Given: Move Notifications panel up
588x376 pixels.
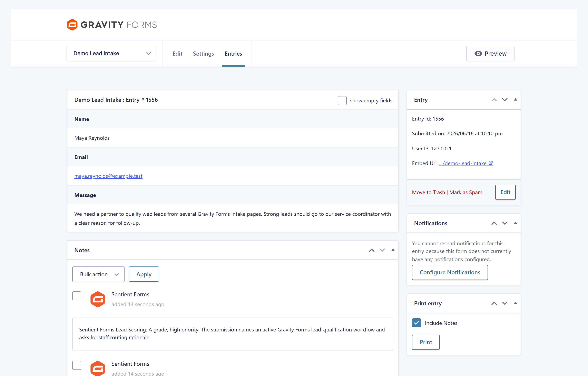Looking at the screenshot, I should [494, 223].
